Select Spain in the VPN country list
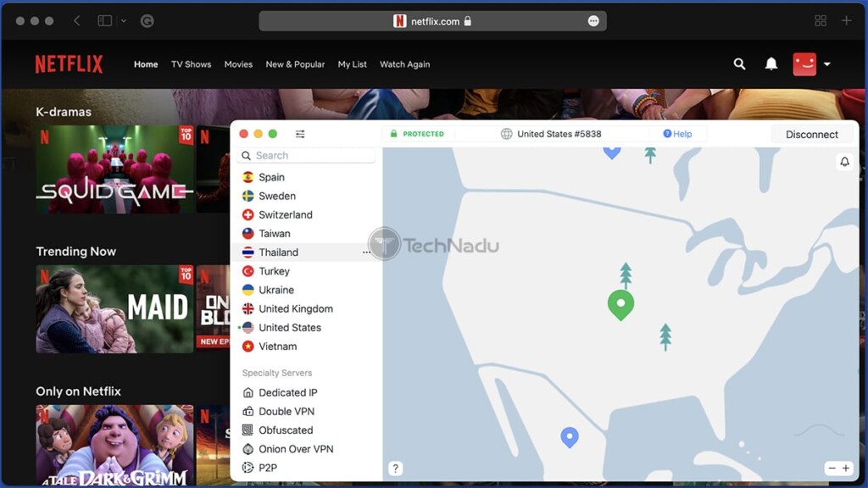The width and height of the screenshot is (868, 488). (306, 177)
